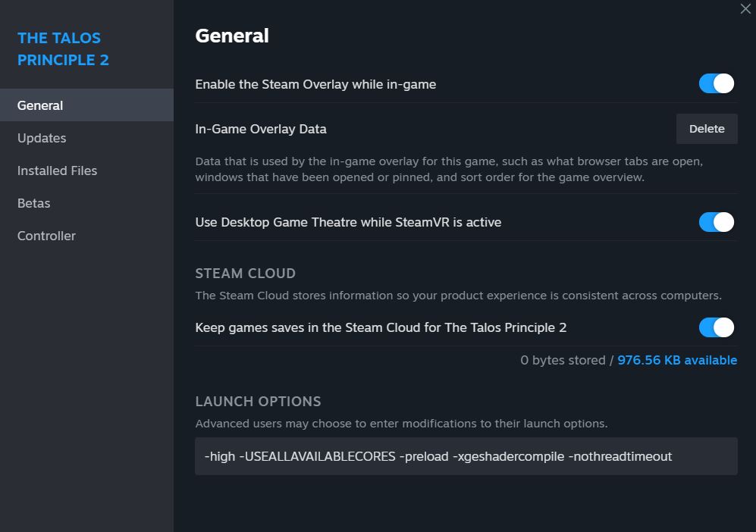Select the General tab in sidebar

(x=40, y=105)
